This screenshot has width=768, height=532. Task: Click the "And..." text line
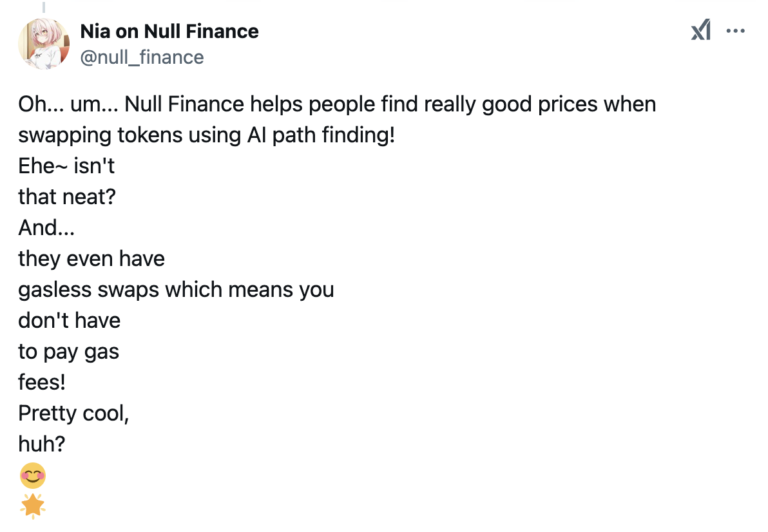[46, 227]
